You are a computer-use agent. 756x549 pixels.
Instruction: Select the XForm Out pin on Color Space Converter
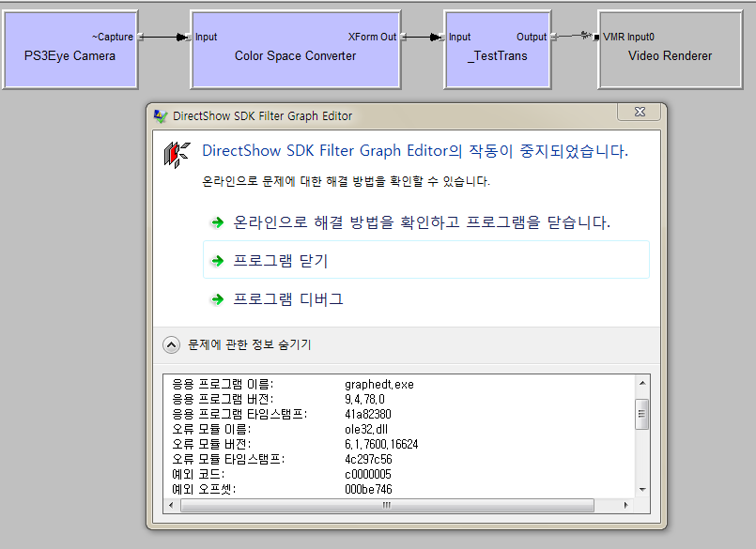coord(402,38)
